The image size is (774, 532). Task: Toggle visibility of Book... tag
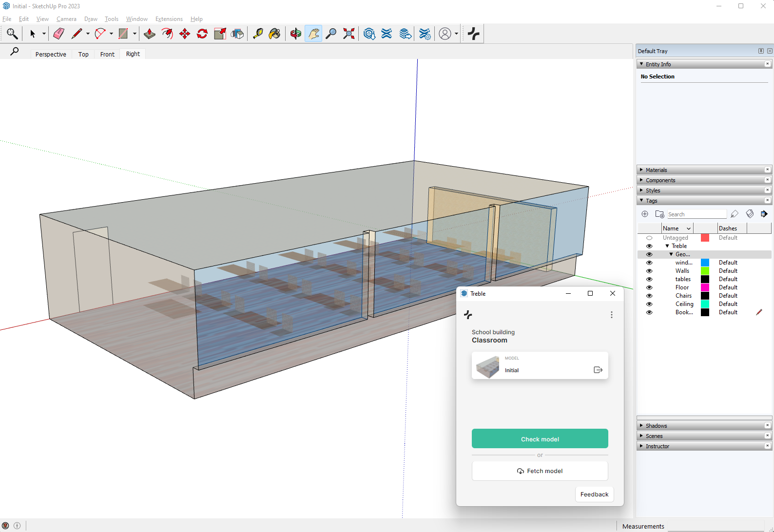pyautogui.click(x=649, y=312)
